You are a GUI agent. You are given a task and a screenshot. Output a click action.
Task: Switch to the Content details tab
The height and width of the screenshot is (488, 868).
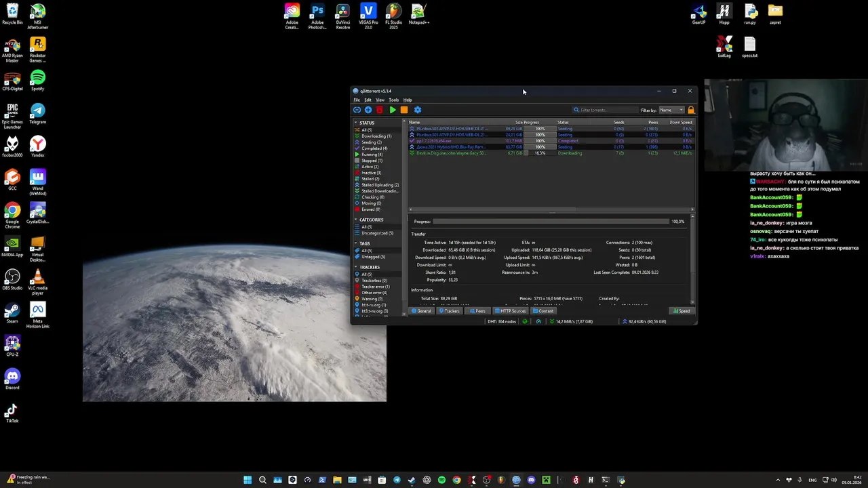pos(543,311)
